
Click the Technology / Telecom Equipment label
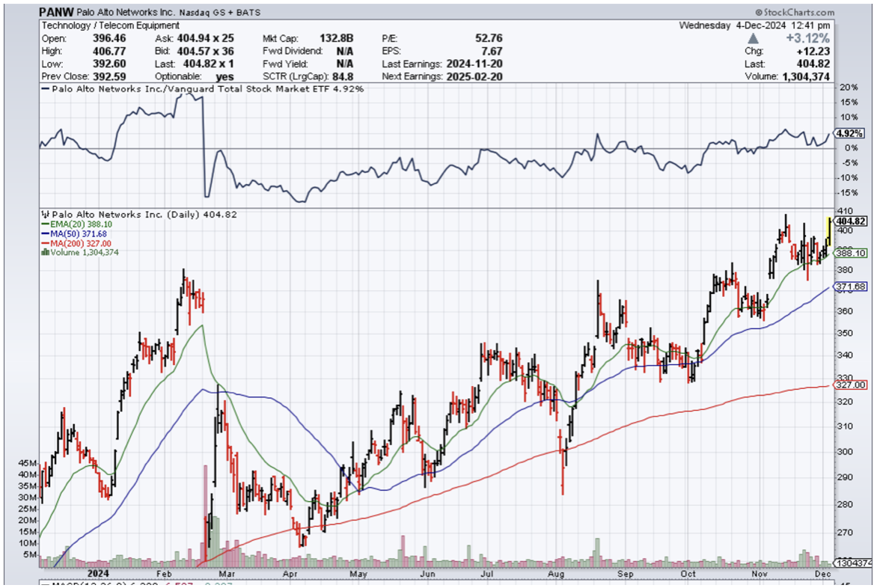(110, 25)
